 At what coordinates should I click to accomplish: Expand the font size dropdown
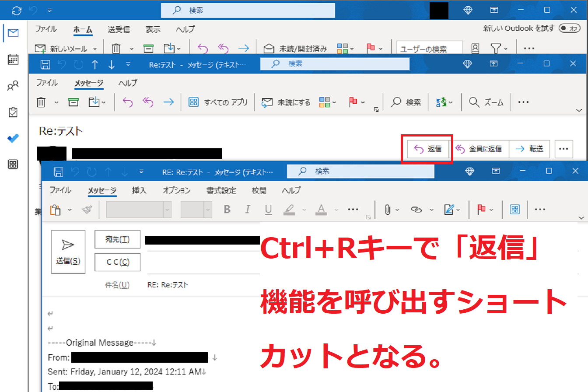click(207, 210)
